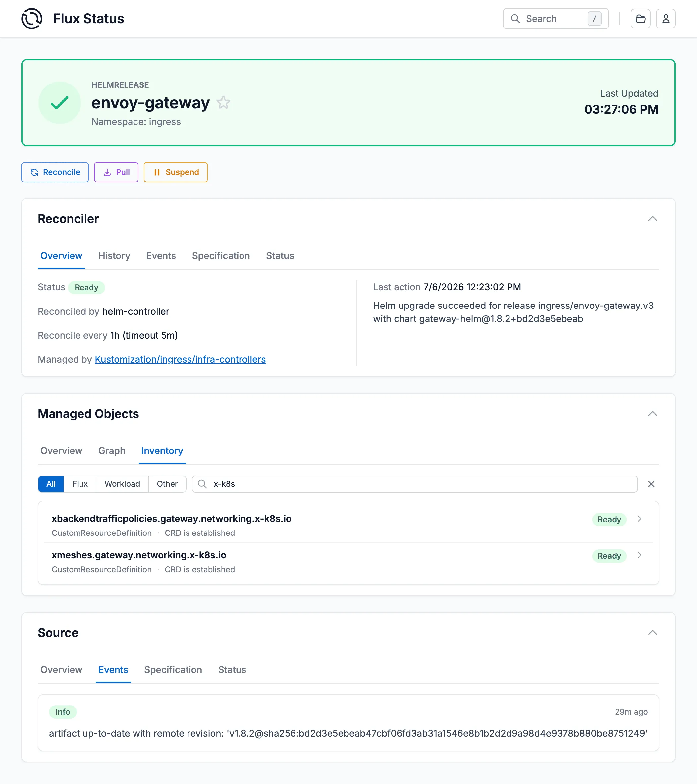Select the Workload inventory filter

pos(122,484)
